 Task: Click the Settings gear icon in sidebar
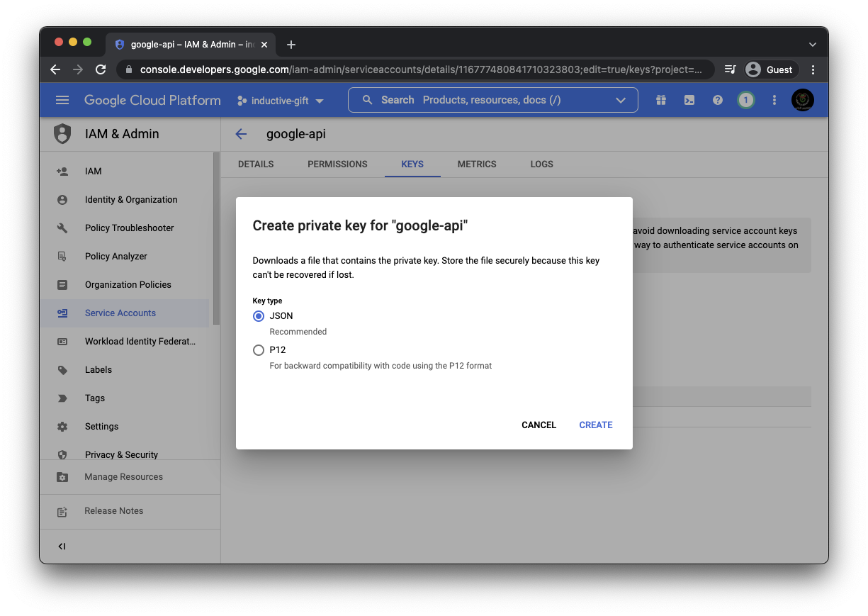click(x=62, y=427)
